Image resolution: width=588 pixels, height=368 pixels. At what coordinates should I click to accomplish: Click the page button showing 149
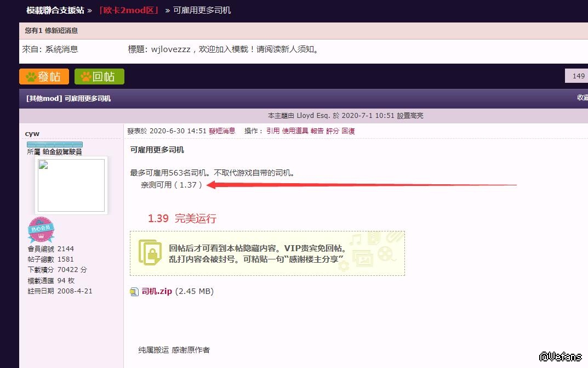coord(578,76)
